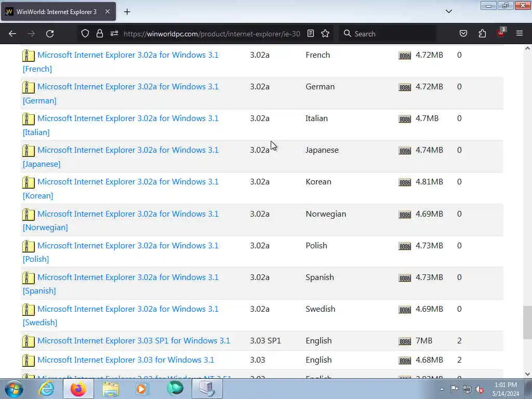Open Internet Explorer 3.03 for Windows 3.1 link
Image resolution: width=532 pixels, height=399 pixels.
coord(126,360)
